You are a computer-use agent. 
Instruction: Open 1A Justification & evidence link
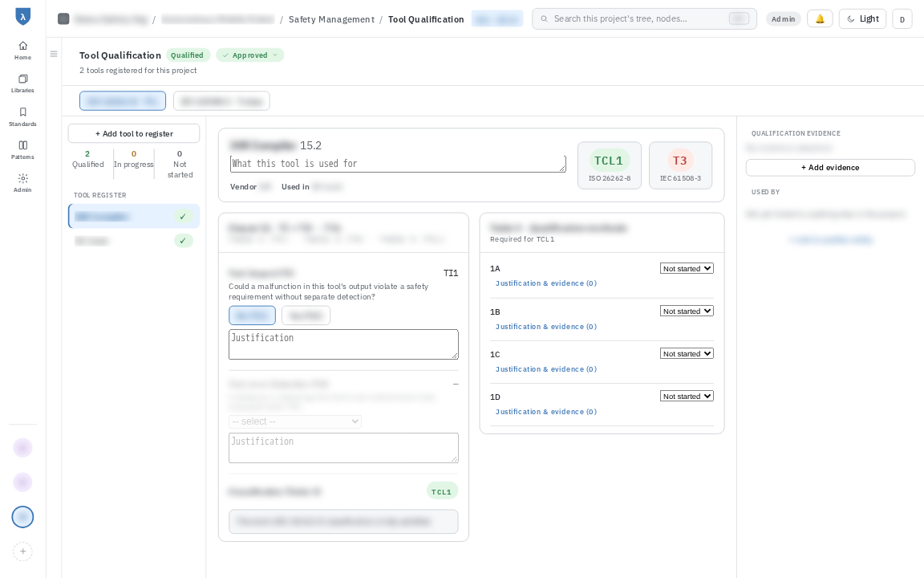pyautogui.click(x=545, y=283)
